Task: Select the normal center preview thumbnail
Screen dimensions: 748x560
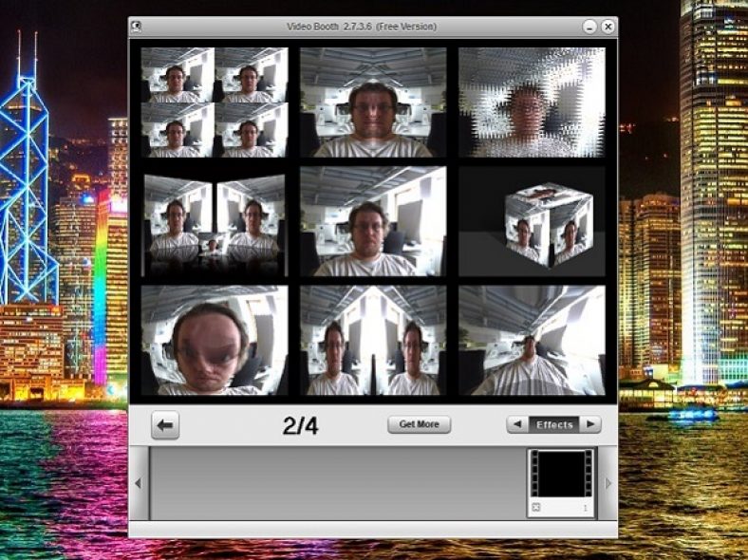Action: [373, 221]
